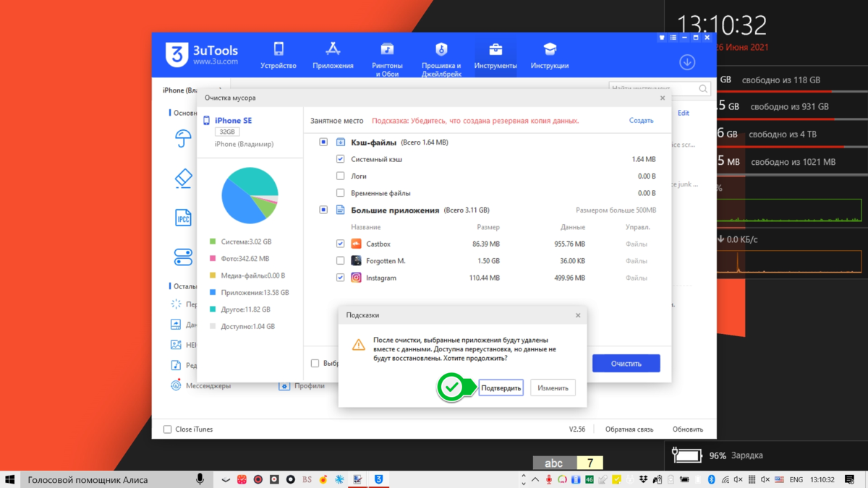
Task: Open Обратная связь link
Action: pyautogui.click(x=629, y=429)
